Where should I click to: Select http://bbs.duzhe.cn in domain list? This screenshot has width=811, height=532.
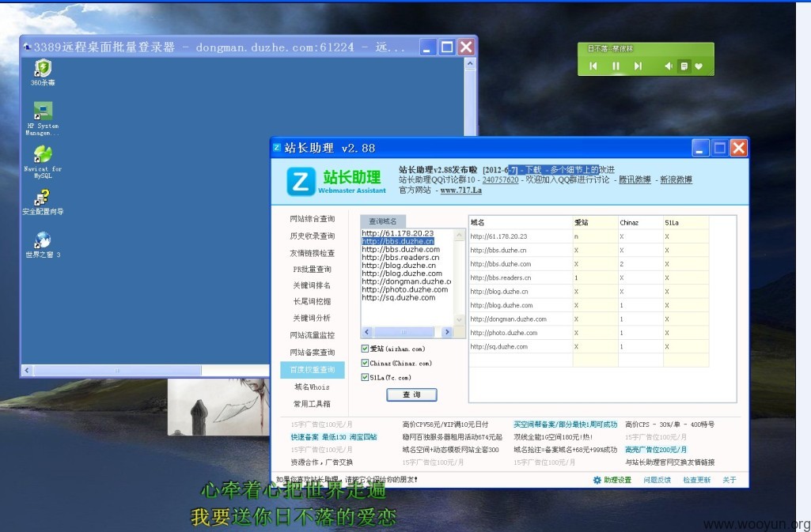398,241
